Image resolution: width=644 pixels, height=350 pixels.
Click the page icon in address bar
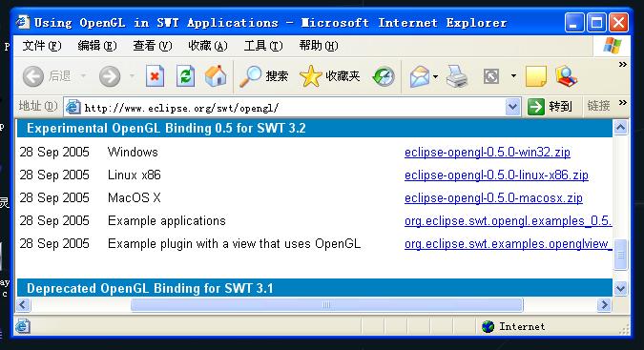(73, 107)
